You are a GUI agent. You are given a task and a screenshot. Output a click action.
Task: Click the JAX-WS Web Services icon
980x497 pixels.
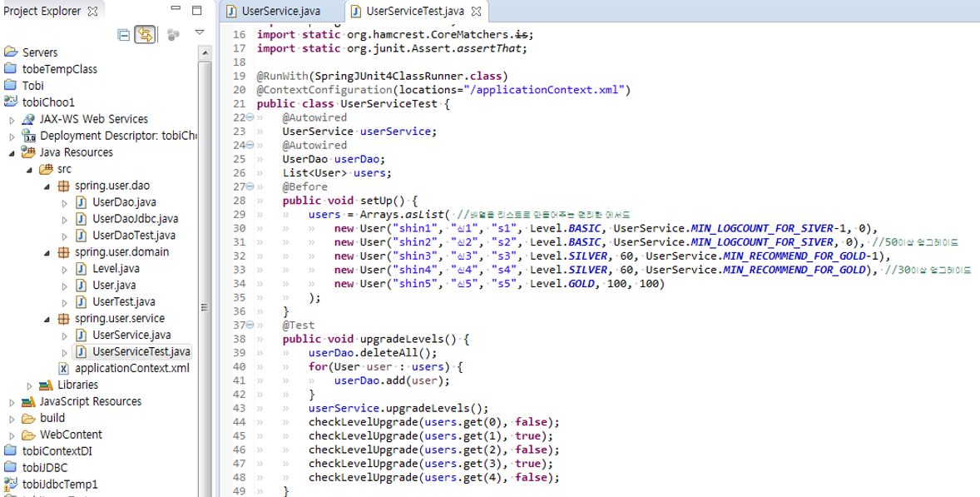coord(28,119)
